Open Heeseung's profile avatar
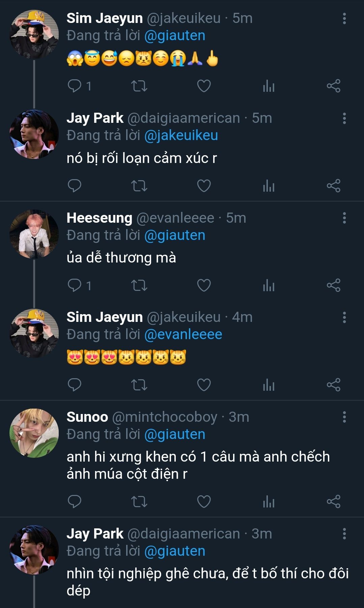 34,234
